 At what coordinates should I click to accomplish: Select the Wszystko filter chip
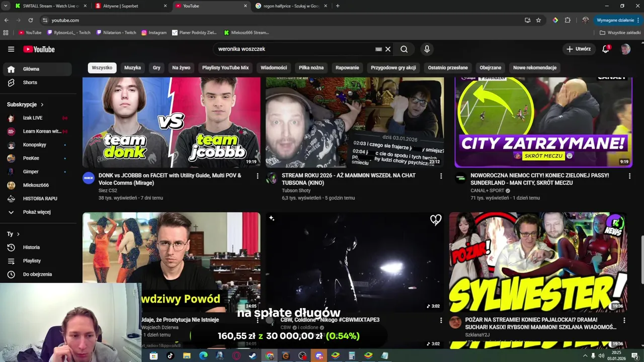[x=102, y=67]
